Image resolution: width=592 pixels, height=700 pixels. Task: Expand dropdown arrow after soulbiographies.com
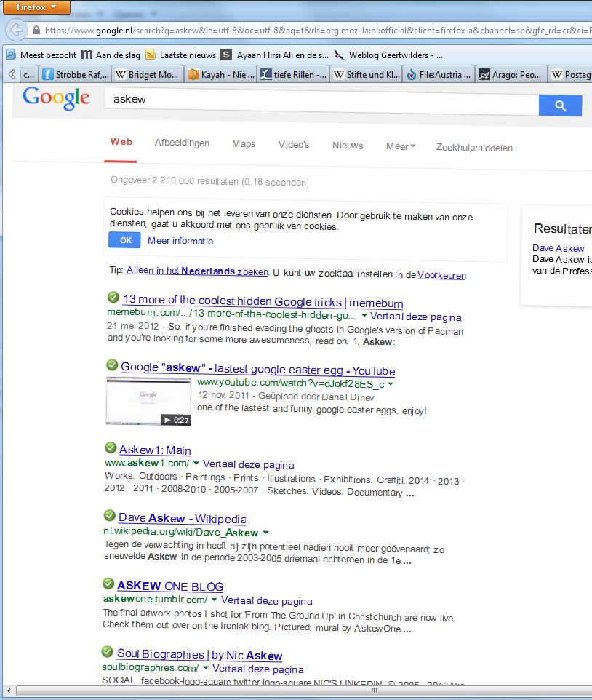(x=206, y=668)
